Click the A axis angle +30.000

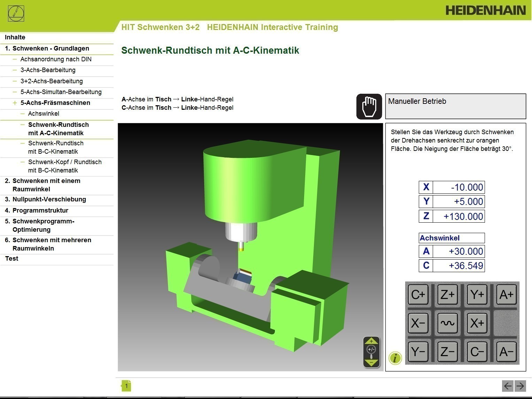458,251
